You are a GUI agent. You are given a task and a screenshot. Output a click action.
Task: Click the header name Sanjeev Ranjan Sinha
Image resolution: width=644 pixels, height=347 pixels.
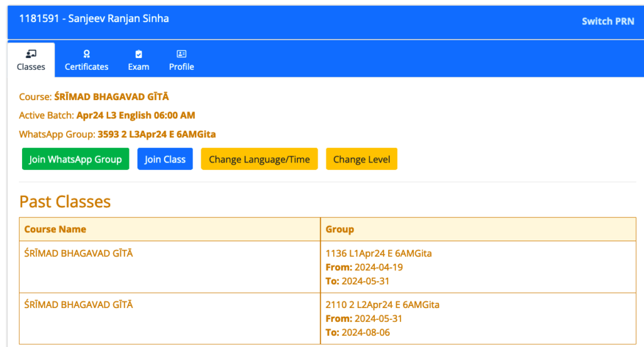point(118,19)
